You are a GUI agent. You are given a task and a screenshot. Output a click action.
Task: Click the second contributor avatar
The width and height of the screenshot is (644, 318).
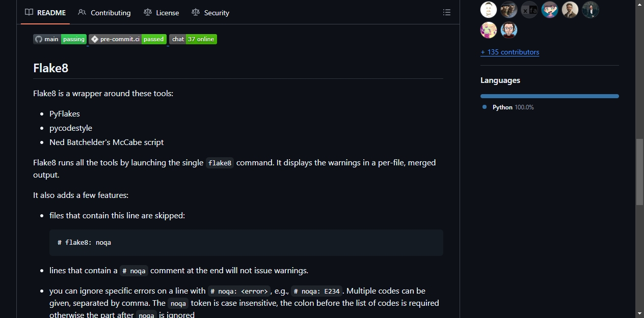pos(509,10)
